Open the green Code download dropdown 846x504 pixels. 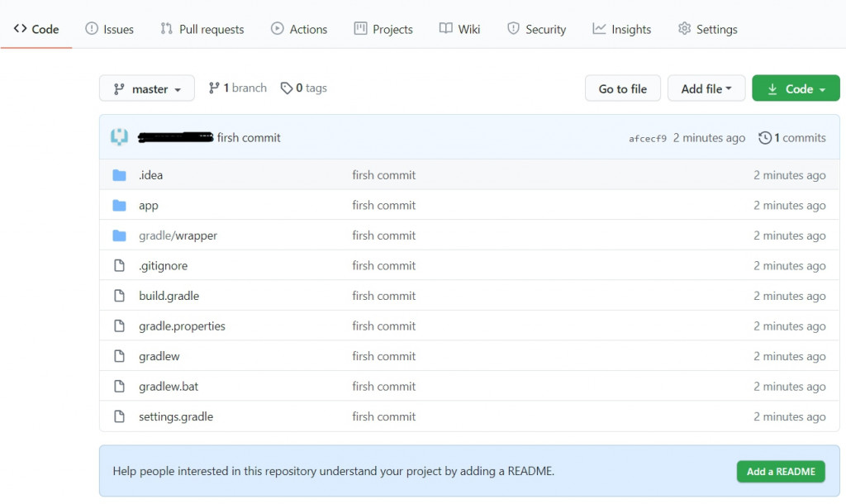tap(796, 88)
